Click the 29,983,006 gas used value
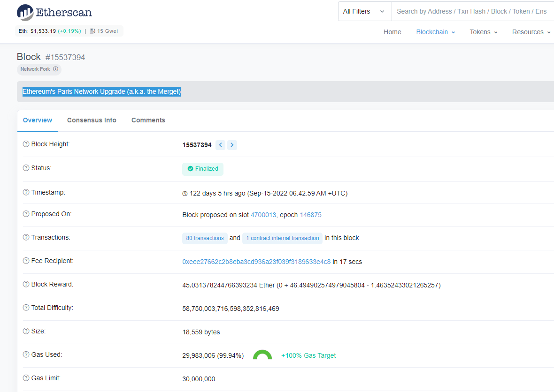Viewport: 554px width, 392px height. coord(213,355)
